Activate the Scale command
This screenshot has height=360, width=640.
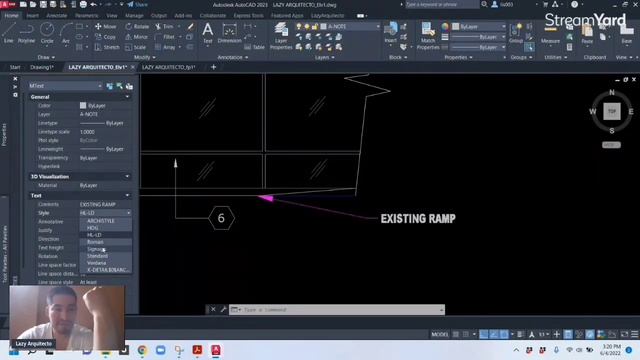[136, 47]
